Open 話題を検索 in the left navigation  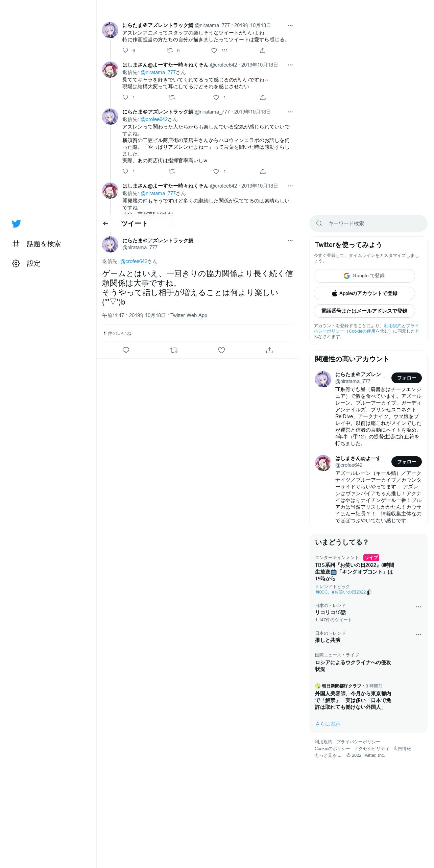pos(44,244)
